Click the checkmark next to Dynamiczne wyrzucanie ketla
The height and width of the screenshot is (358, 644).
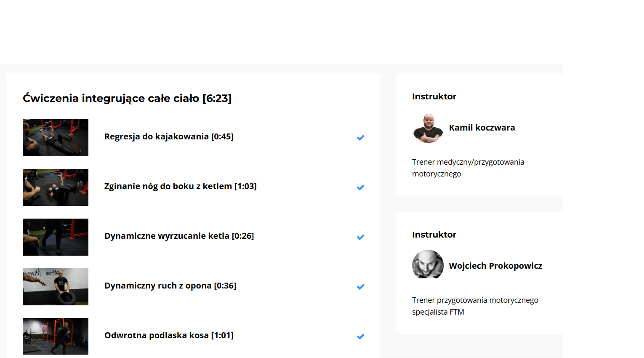(360, 237)
